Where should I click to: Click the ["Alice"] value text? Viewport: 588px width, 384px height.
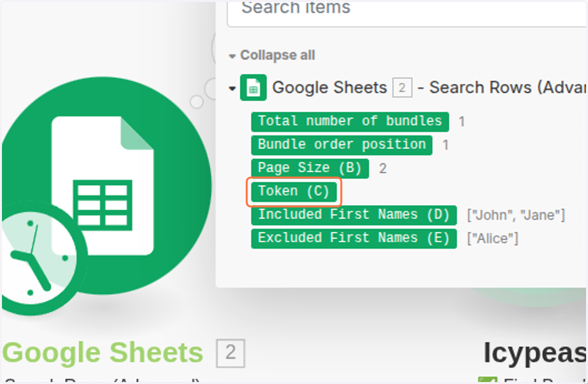click(x=492, y=239)
